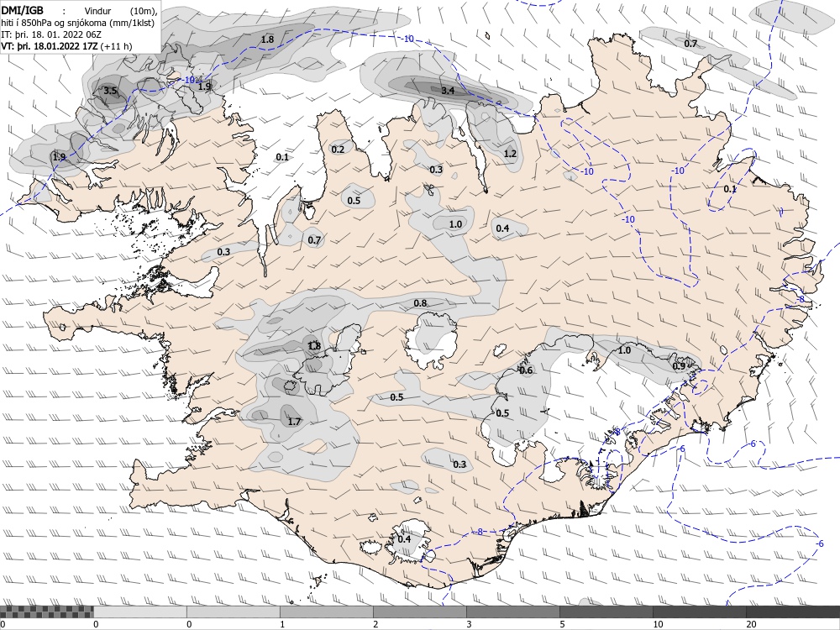Click the '20' tick label on the scale
This screenshot has height=630, width=840.
tap(751, 624)
